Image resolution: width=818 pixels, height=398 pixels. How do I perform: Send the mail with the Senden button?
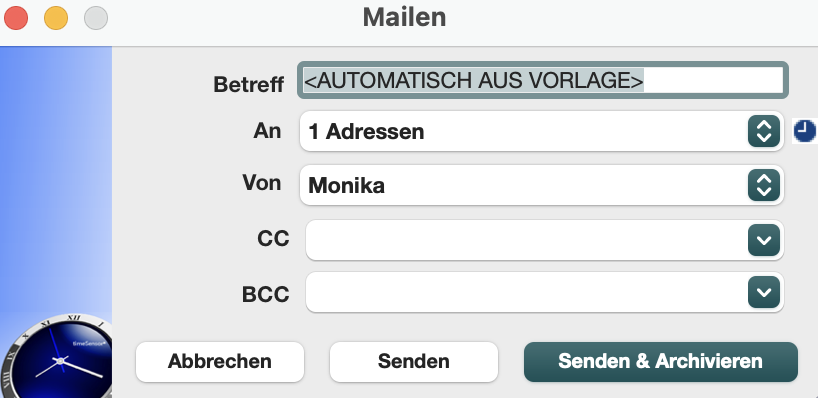click(414, 361)
